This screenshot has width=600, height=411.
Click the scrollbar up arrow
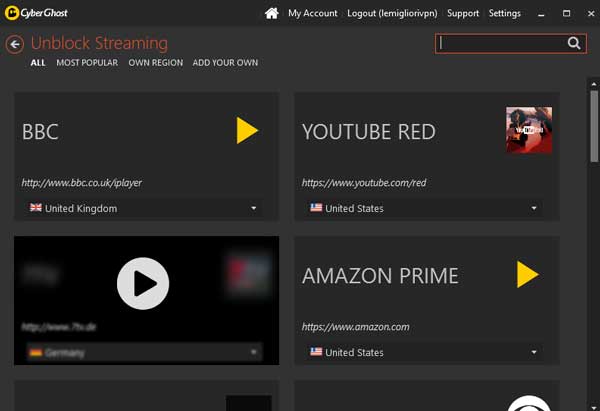[x=594, y=84]
